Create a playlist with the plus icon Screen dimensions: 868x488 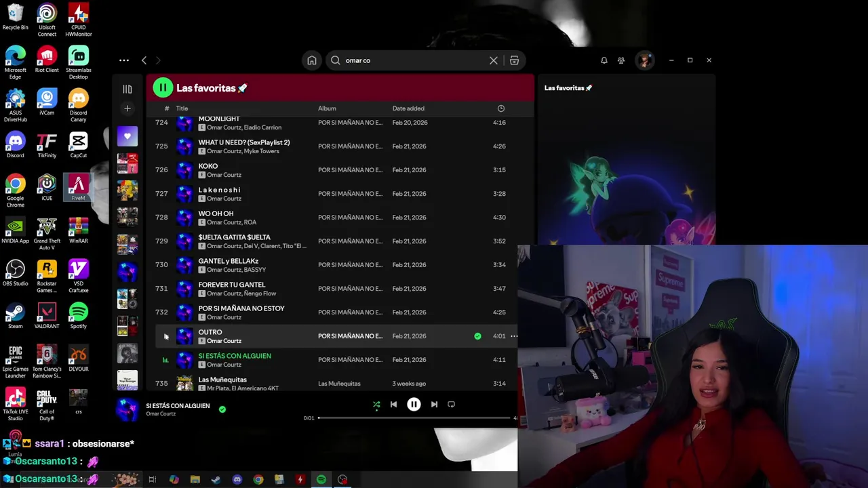tap(127, 108)
